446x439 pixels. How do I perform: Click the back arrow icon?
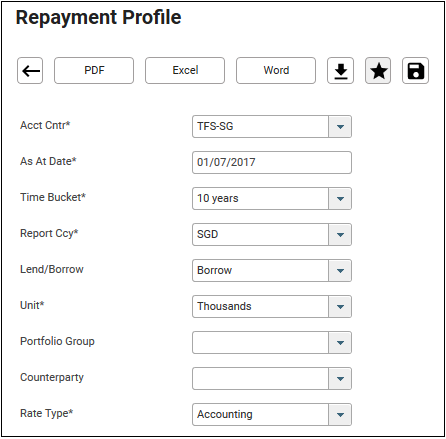tap(30, 71)
